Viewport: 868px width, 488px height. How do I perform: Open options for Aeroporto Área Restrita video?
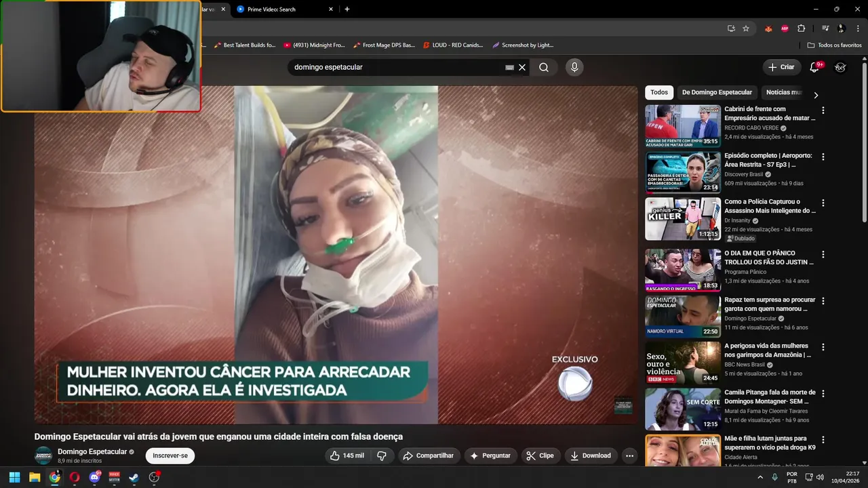pyautogui.click(x=823, y=157)
